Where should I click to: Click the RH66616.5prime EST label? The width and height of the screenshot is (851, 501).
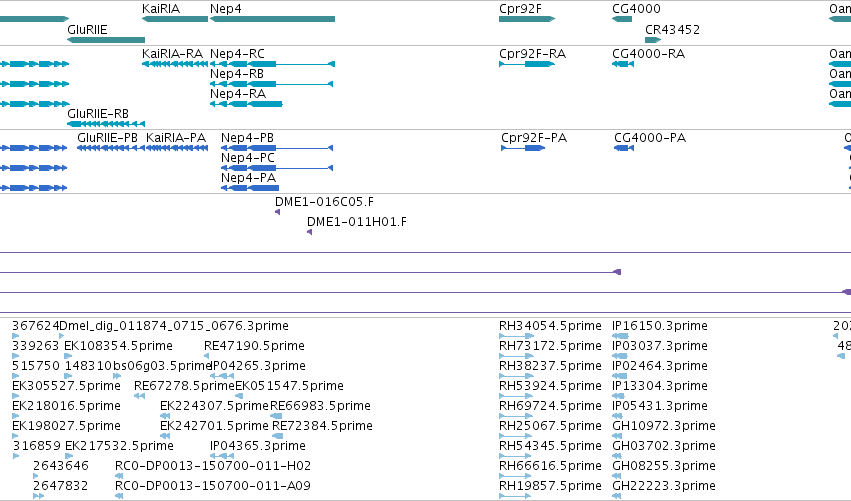pos(550,466)
